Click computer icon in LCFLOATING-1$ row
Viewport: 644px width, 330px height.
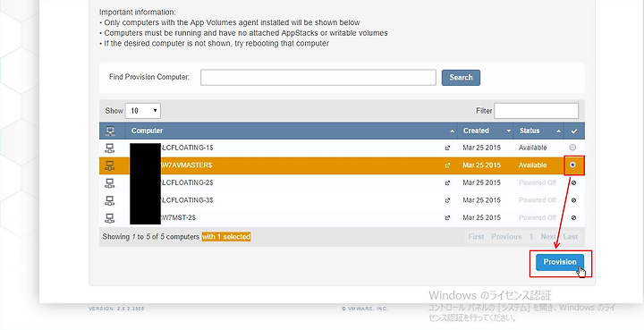pyautogui.click(x=110, y=148)
